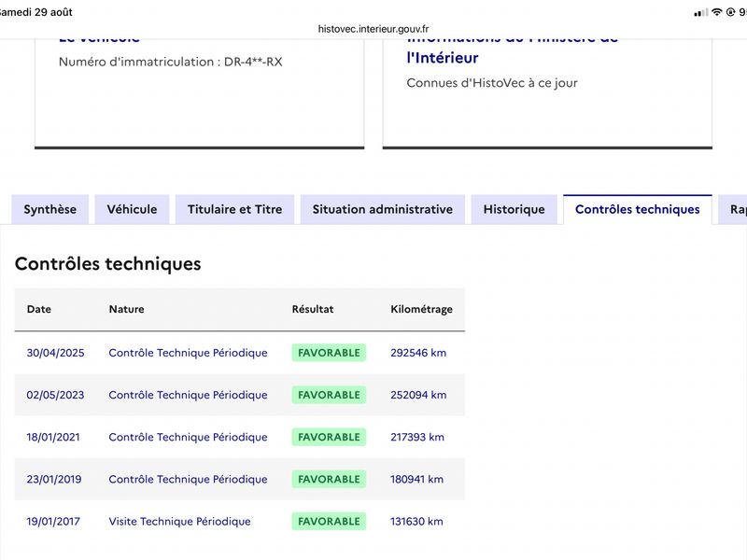Click the FAVORABLE badge for 23/01/2019
Image resolution: width=747 pixels, height=560 pixels.
pyautogui.click(x=329, y=479)
